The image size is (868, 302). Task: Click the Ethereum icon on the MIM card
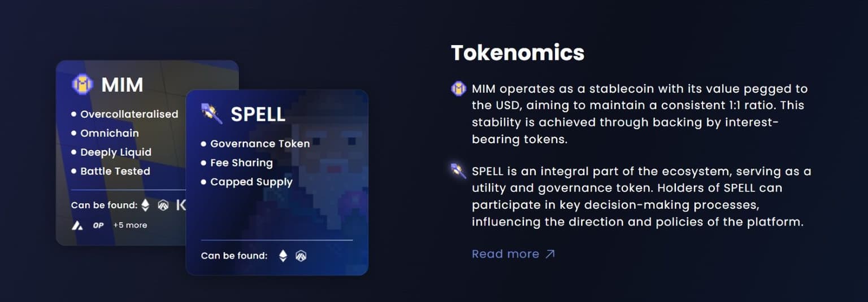145,205
